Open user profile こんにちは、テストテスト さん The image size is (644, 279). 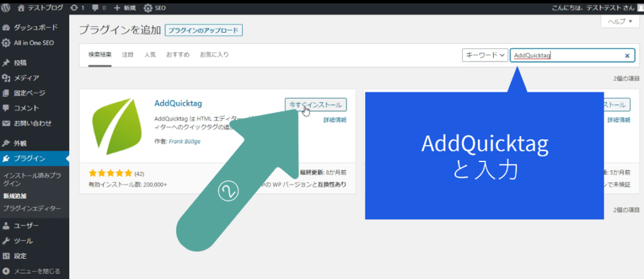tap(594, 8)
